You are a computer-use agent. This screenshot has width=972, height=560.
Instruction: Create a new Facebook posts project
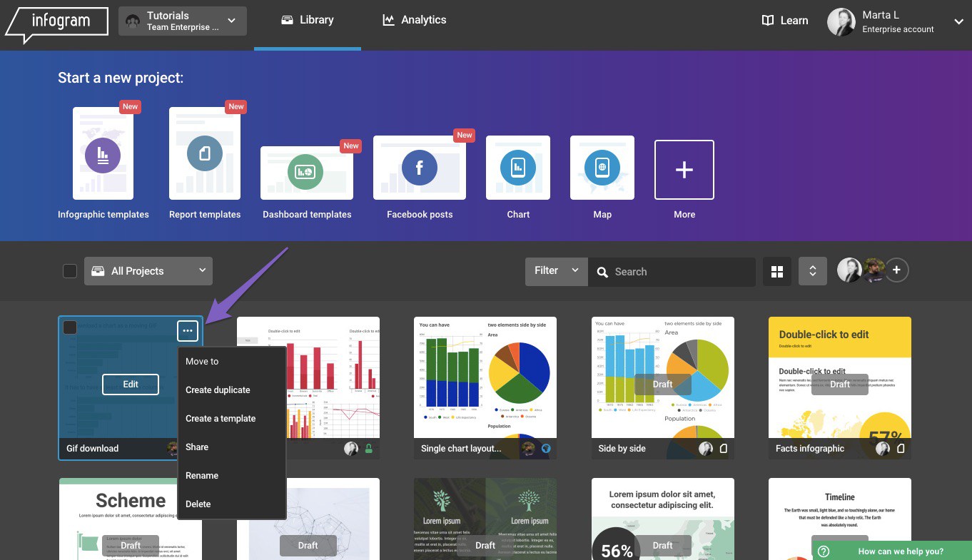419,168
